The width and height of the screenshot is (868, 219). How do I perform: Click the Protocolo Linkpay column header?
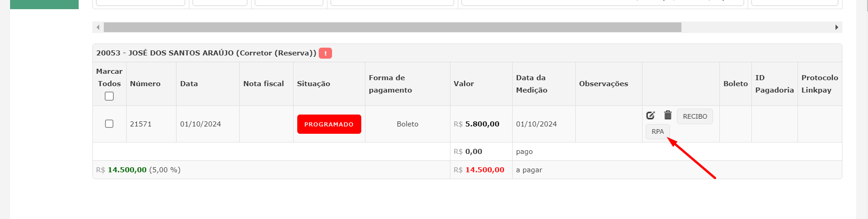(x=819, y=84)
